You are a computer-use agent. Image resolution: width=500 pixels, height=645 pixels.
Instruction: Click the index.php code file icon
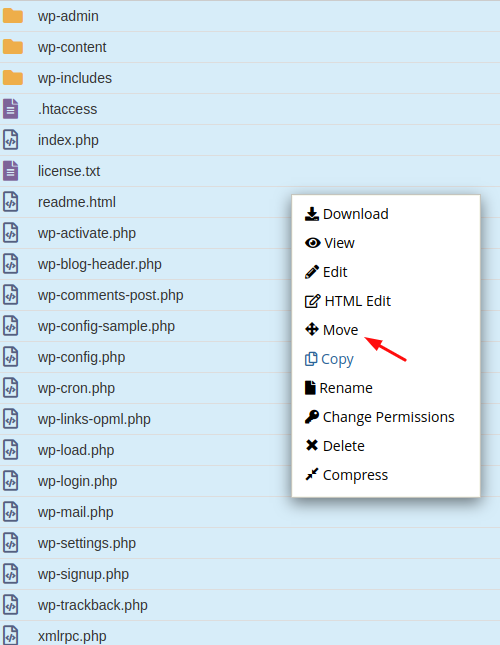(x=11, y=140)
